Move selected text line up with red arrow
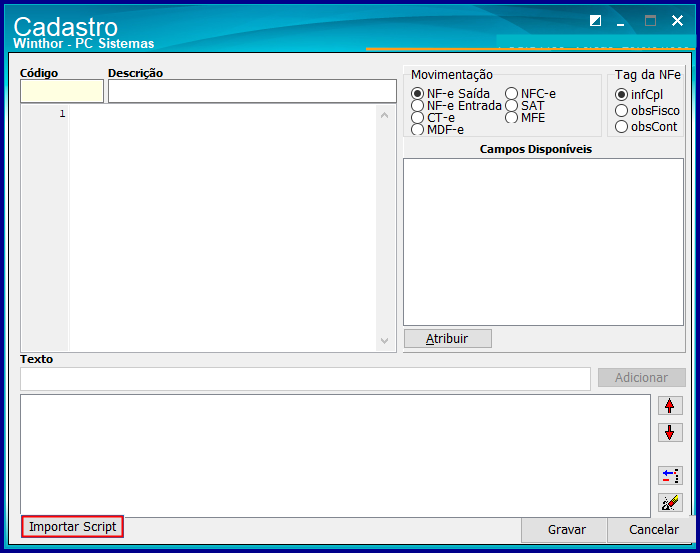Image resolution: width=700 pixels, height=553 pixels. coord(670,406)
